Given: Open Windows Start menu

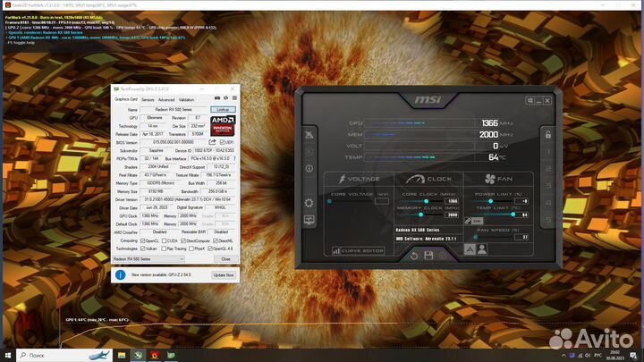Looking at the screenshot, I should point(8,355).
